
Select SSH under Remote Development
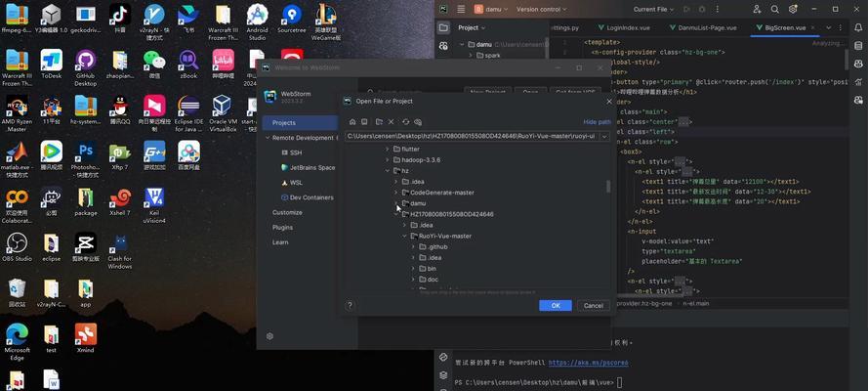coord(296,152)
